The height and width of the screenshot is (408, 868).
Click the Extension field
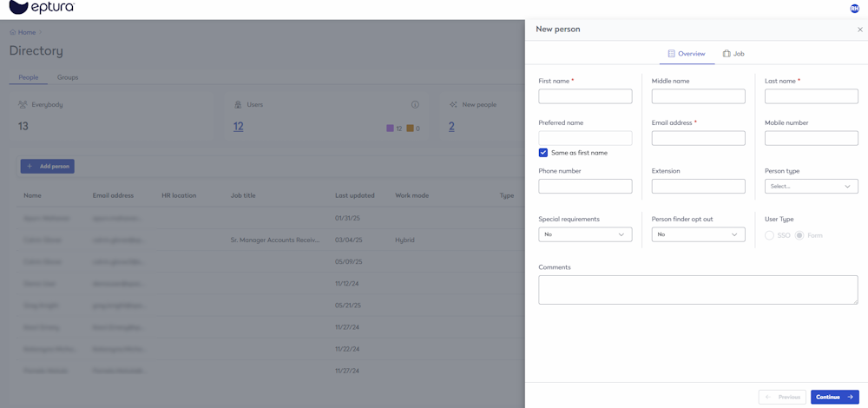pyautogui.click(x=698, y=186)
